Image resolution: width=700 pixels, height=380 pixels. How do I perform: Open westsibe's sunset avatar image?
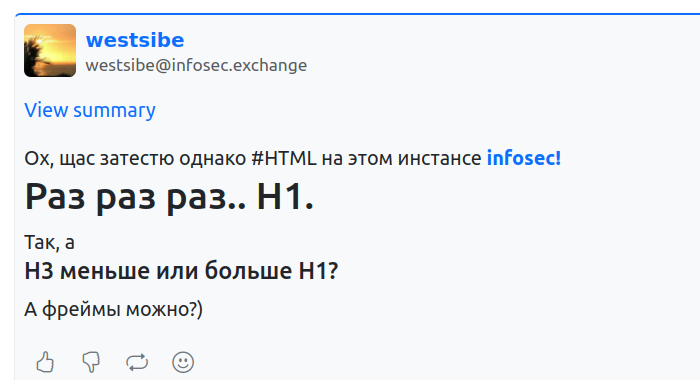pyautogui.click(x=50, y=50)
